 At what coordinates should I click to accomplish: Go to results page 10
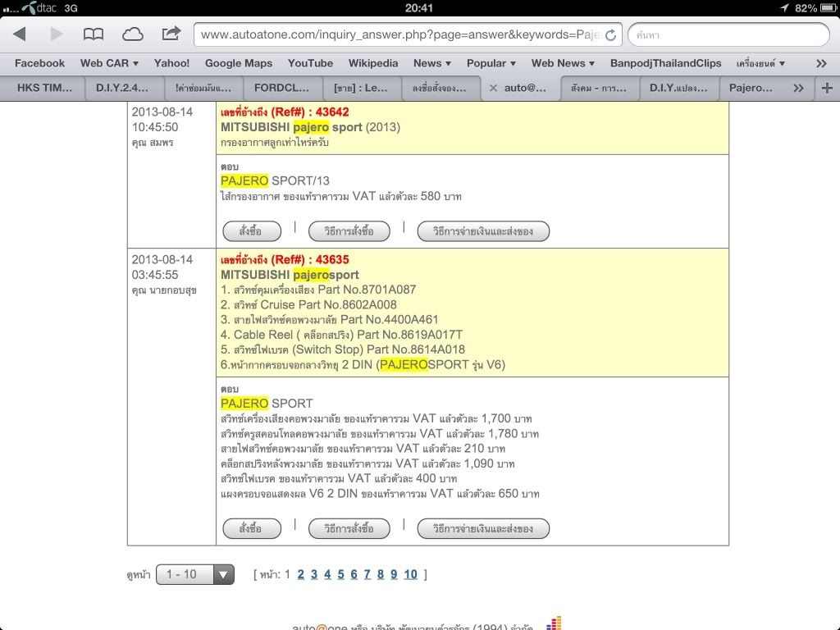pyautogui.click(x=410, y=574)
